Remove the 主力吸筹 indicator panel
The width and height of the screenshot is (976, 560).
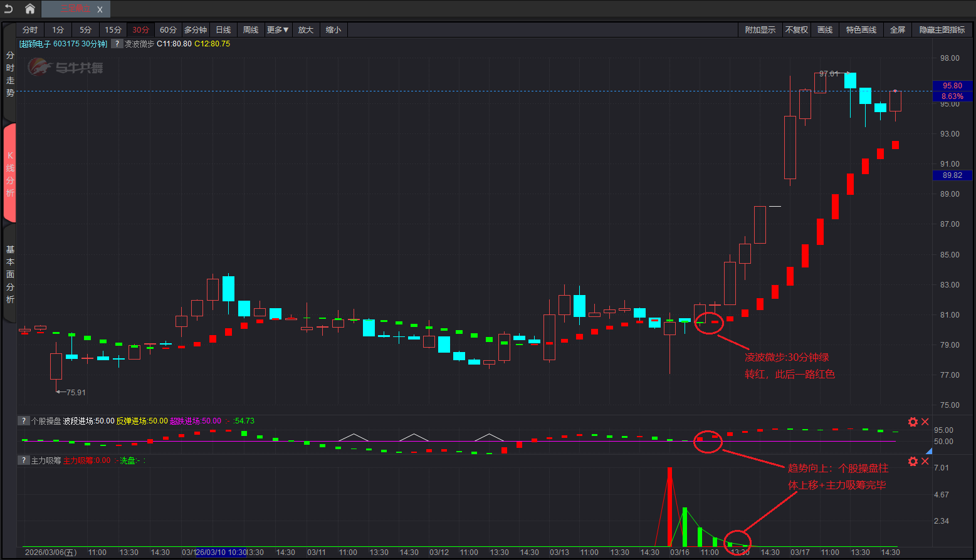coord(925,461)
